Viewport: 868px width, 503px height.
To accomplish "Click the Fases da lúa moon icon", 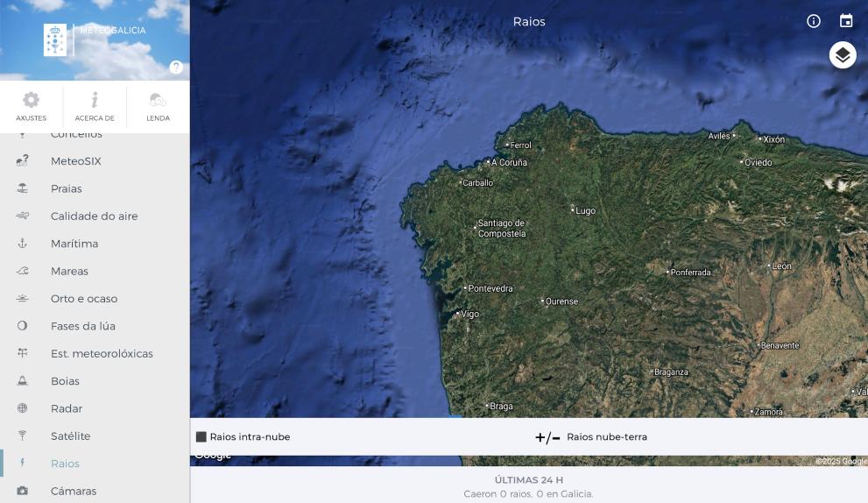I will tap(22, 326).
